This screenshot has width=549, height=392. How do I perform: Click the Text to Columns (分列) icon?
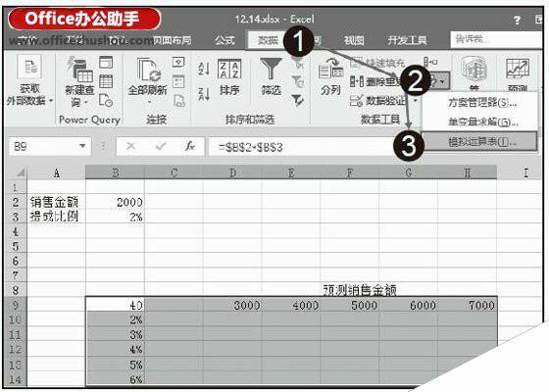331,69
